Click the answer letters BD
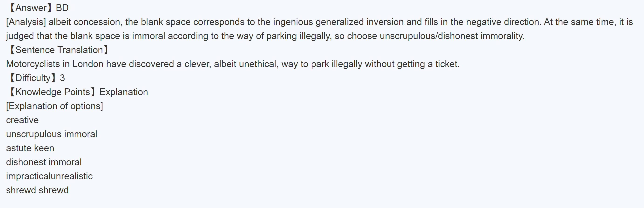 [62, 8]
